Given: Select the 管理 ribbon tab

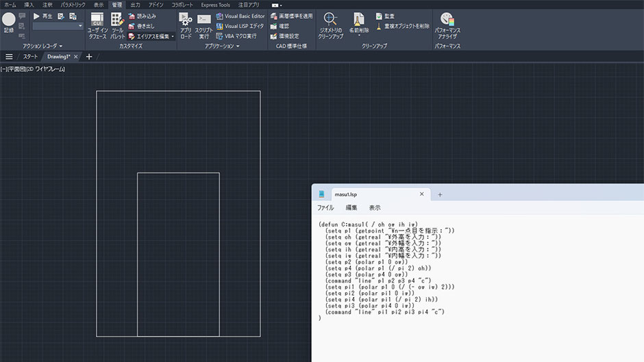Looking at the screenshot, I should click(117, 5).
